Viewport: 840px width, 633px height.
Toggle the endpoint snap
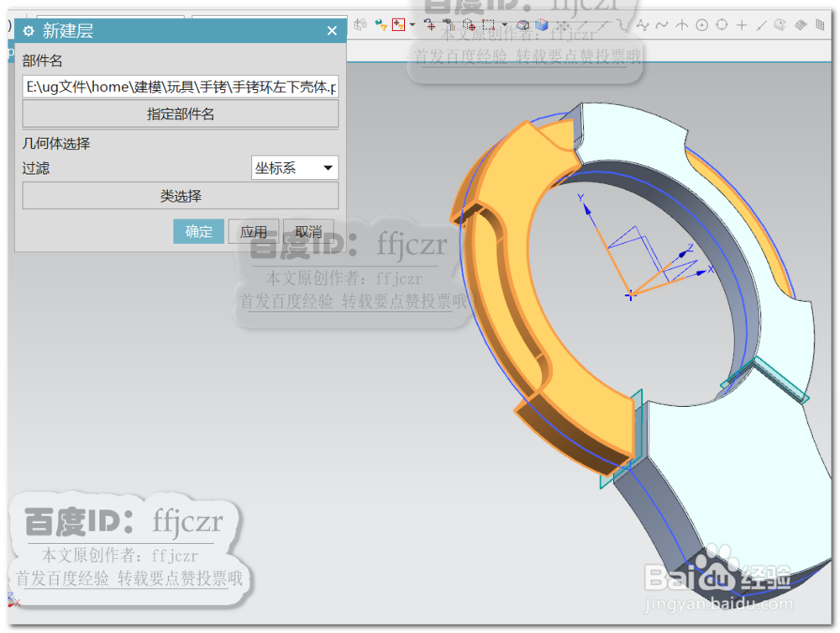[x=584, y=26]
